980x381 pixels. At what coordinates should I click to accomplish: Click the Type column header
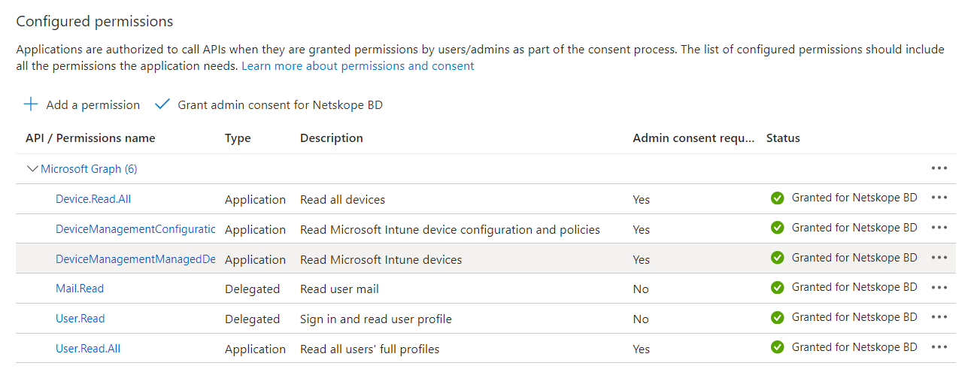[x=238, y=138]
